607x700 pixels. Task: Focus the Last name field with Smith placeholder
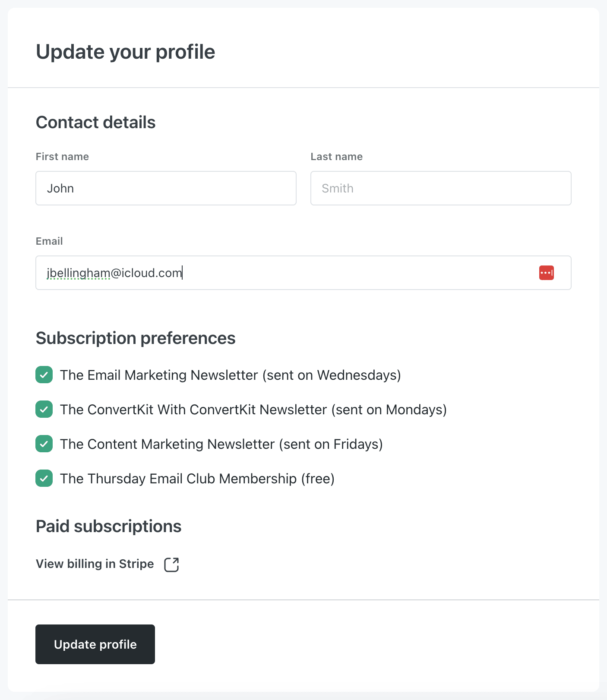441,188
